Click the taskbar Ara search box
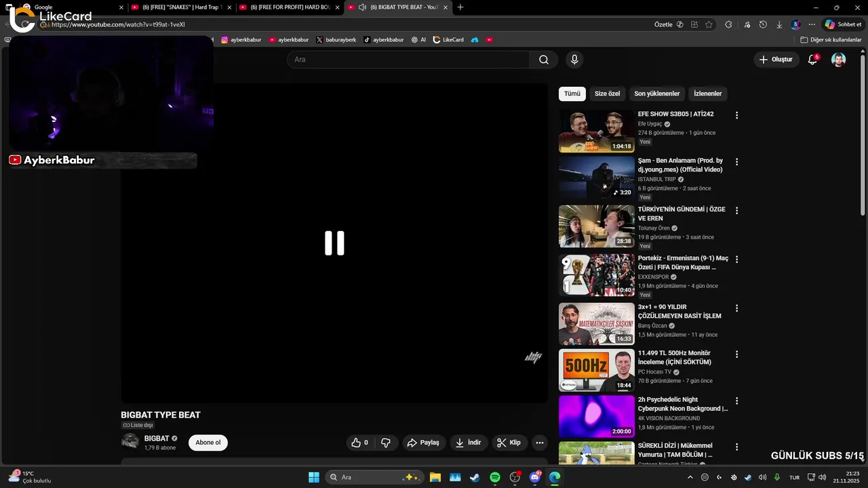 click(375, 477)
